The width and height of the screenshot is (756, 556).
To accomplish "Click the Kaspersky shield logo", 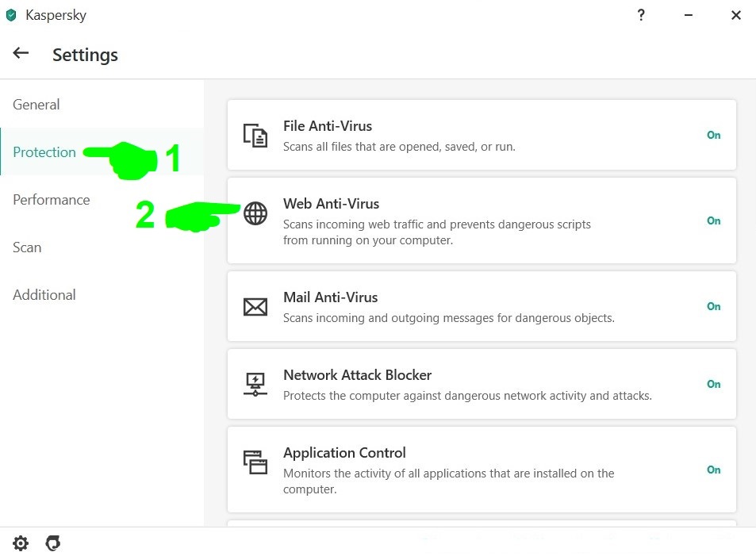I will 11,15.
